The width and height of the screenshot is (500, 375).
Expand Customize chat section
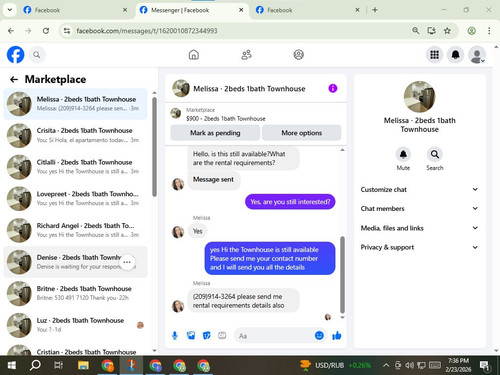[419, 189]
